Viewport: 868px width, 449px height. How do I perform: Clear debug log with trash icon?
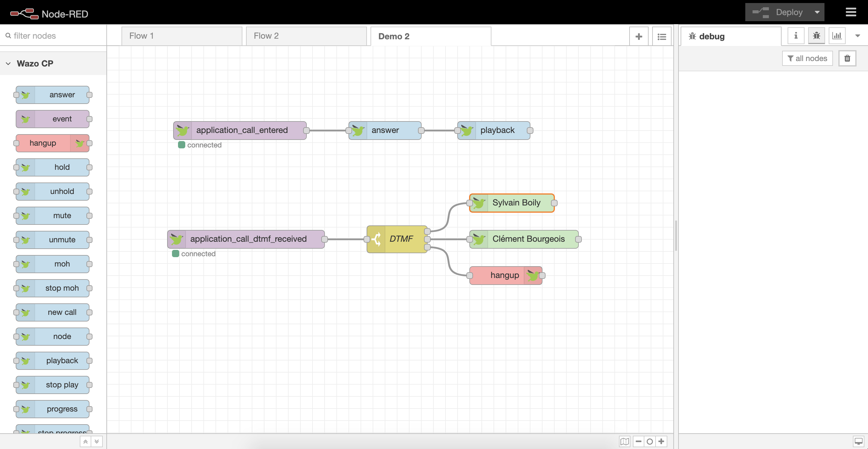(847, 58)
